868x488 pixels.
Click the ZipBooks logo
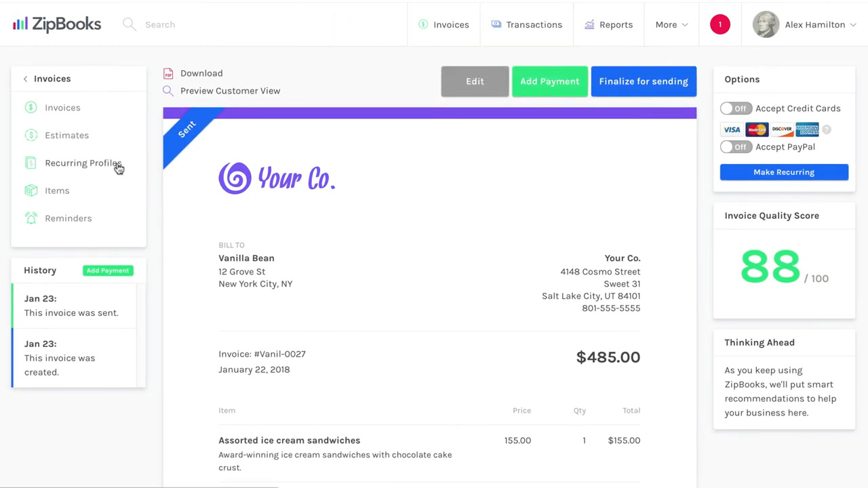pos(57,24)
